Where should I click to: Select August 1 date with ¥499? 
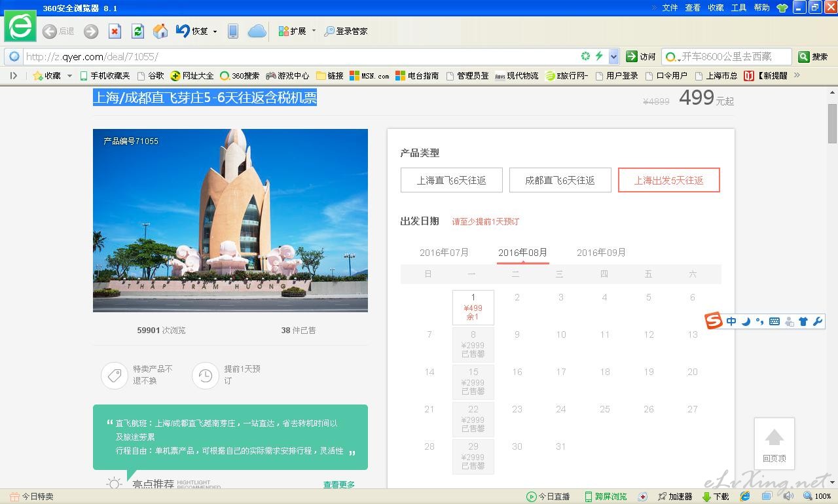pyautogui.click(x=473, y=308)
